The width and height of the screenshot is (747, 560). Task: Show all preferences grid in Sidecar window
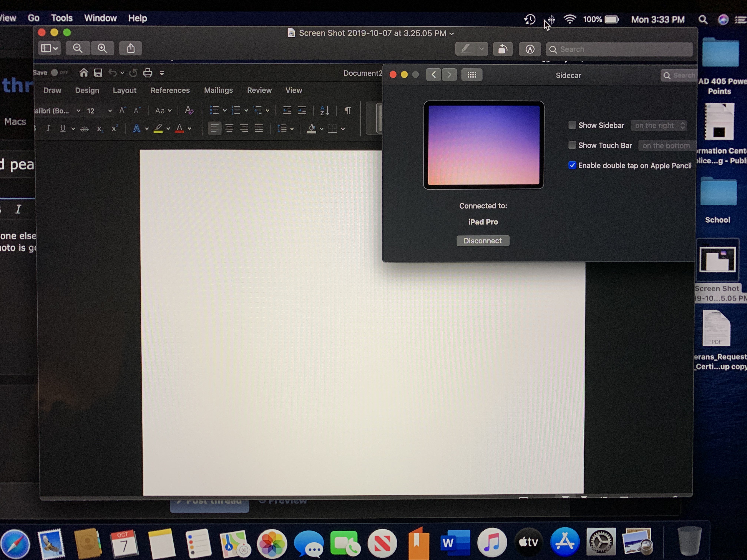click(x=472, y=75)
